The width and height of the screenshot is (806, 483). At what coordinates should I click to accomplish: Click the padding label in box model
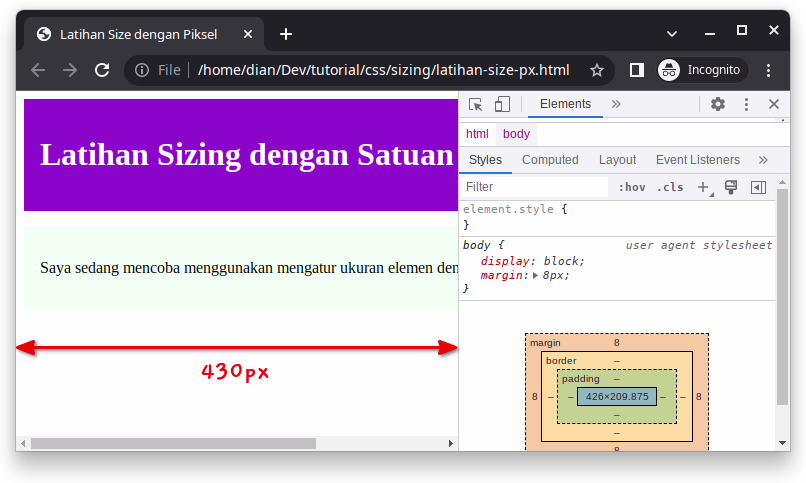pos(580,379)
